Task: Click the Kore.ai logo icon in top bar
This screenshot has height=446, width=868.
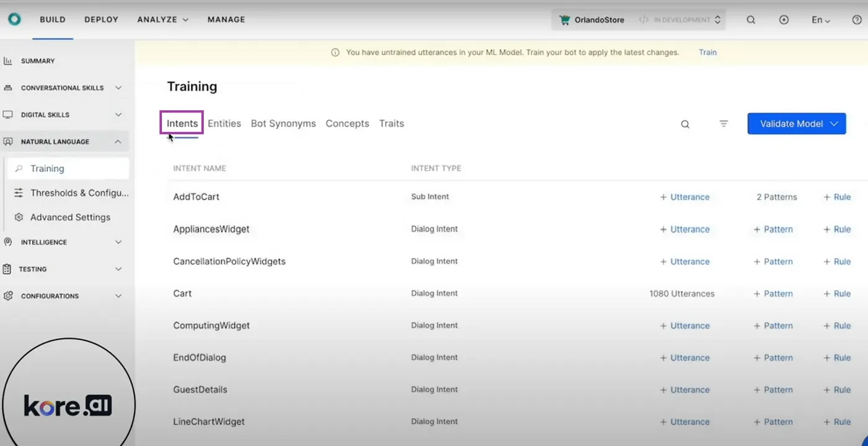Action: coord(14,19)
